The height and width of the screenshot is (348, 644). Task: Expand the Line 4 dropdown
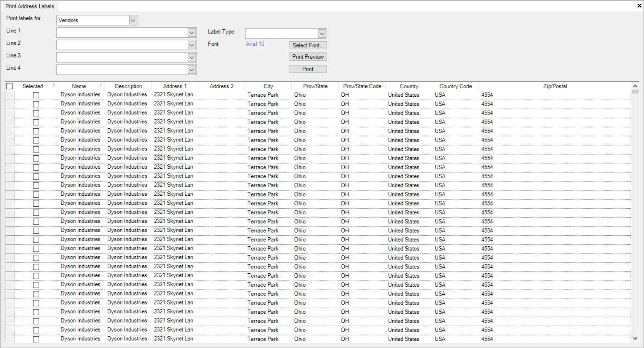(x=192, y=70)
